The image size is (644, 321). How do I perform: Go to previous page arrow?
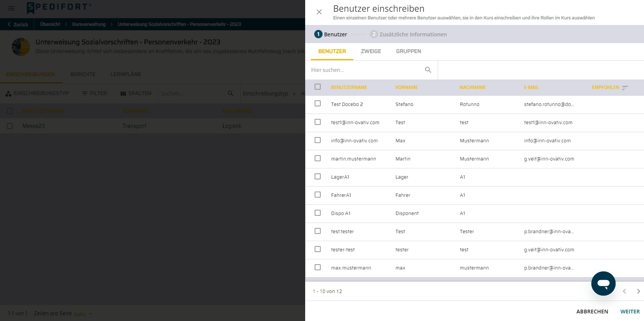point(624,291)
